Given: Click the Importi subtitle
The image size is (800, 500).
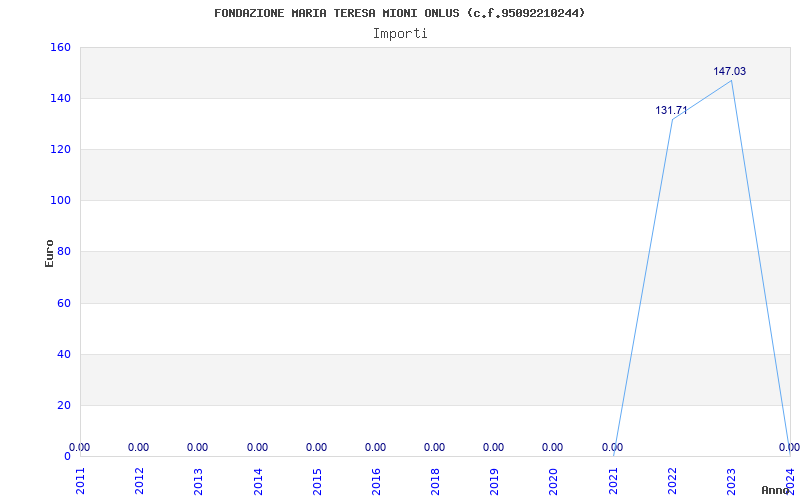Looking at the screenshot, I should pos(400,34).
